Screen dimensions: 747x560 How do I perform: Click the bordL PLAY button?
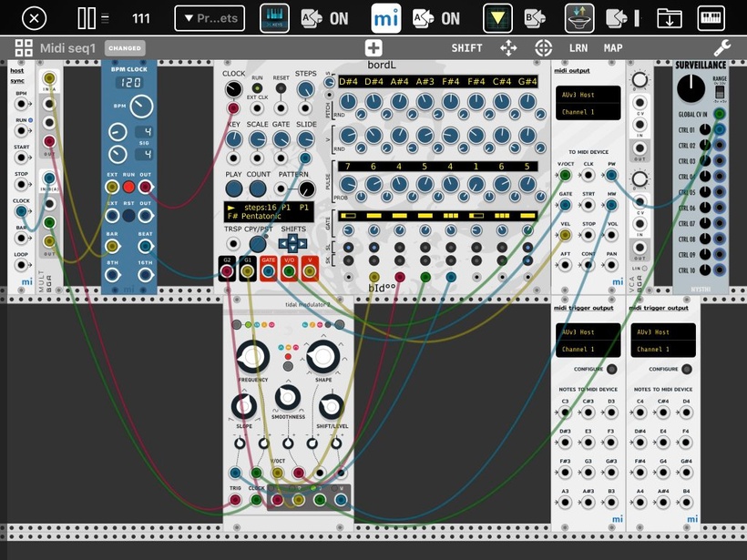[x=233, y=189]
